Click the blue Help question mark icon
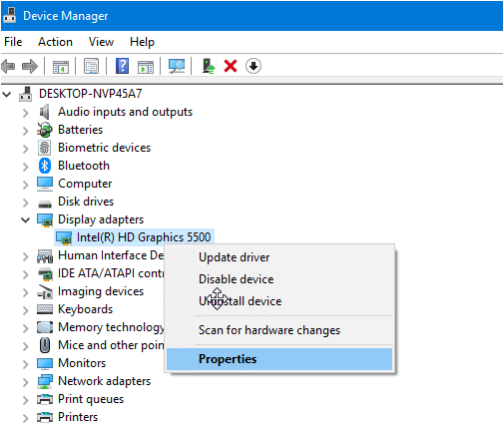 click(122, 66)
